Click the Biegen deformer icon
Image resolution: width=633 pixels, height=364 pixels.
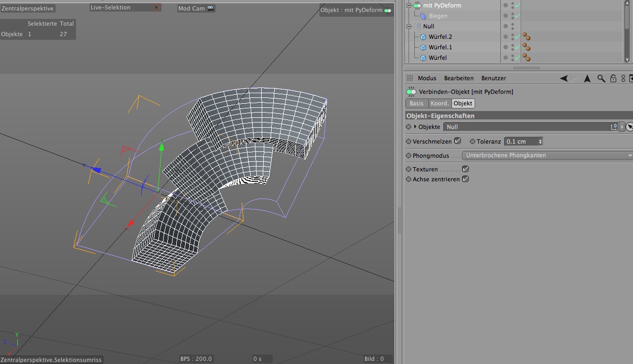click(x=423, y=16)
